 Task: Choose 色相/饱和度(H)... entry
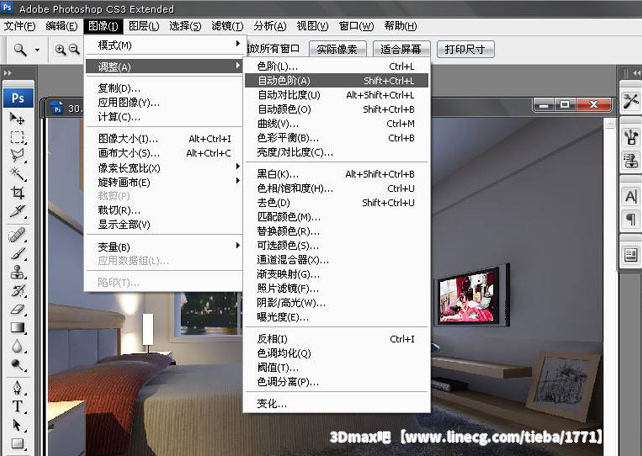[x=337, y=188]
